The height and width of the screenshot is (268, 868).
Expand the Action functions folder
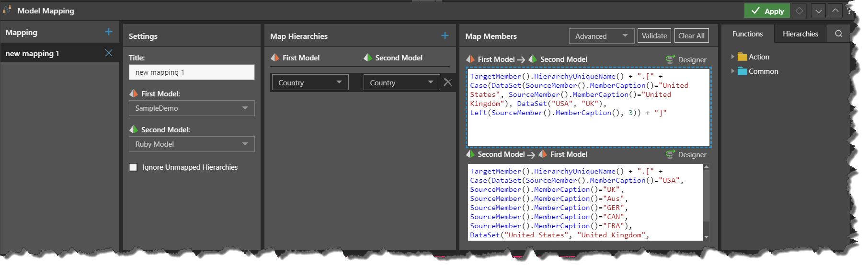point(732,57)
